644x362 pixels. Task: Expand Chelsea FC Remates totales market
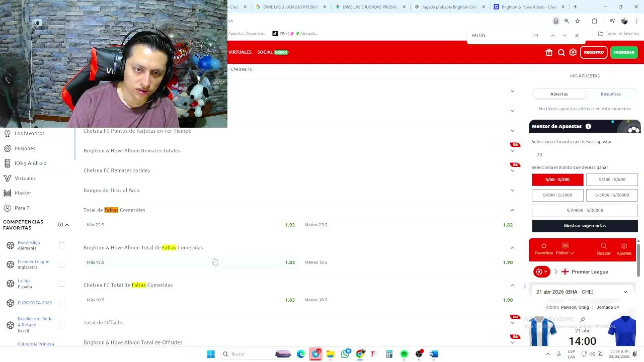tap(512, 170)
